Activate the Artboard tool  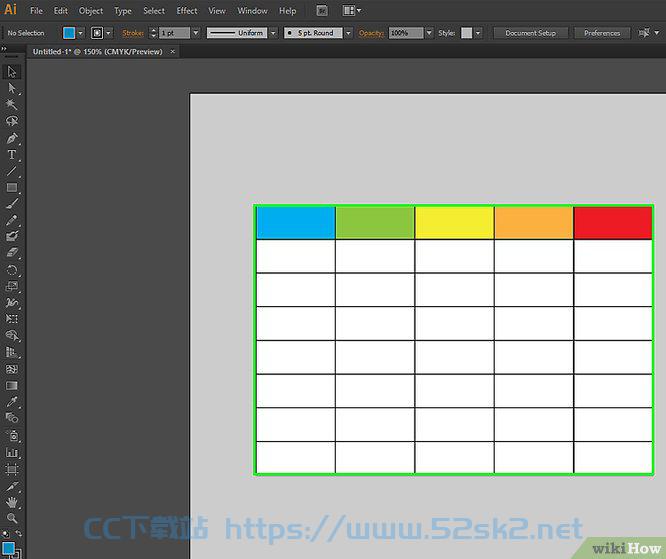coord(11,469)
